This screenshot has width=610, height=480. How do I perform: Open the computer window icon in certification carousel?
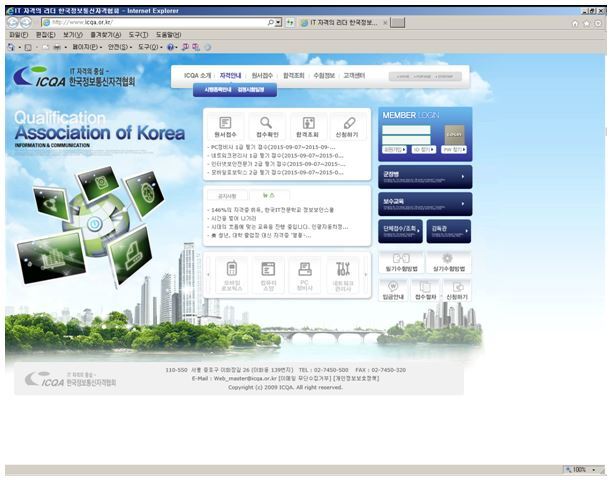(268, 268)
